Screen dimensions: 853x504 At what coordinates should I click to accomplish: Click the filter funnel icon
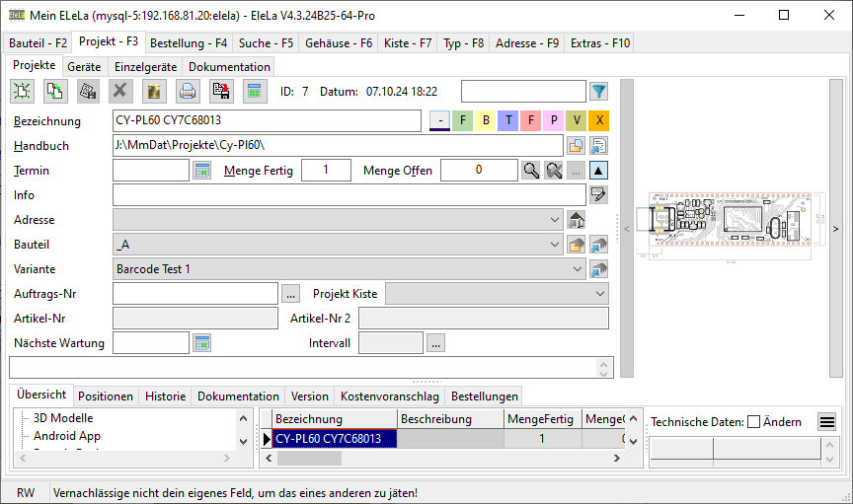tap(598, 92)
